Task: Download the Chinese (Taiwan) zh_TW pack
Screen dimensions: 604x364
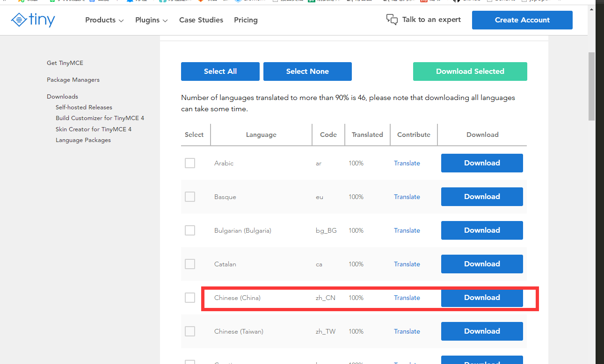Action: click(x=482, y=331)
